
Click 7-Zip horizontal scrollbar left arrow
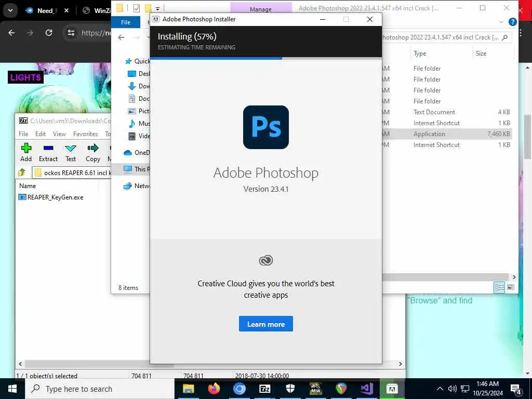[20, 364]
